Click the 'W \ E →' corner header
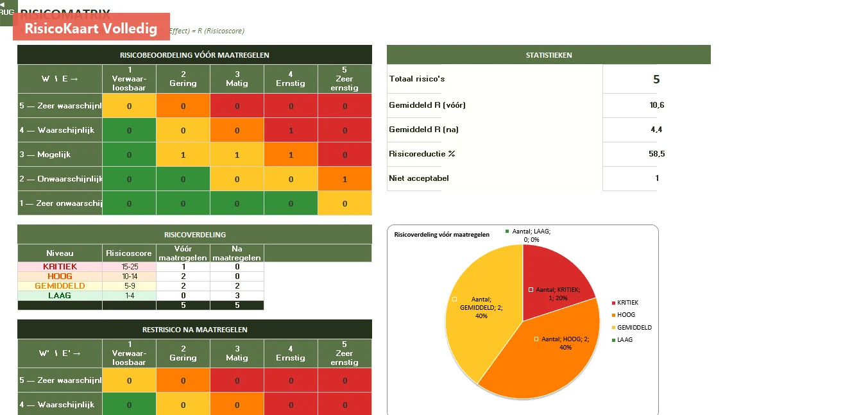 tap(60, 79)
